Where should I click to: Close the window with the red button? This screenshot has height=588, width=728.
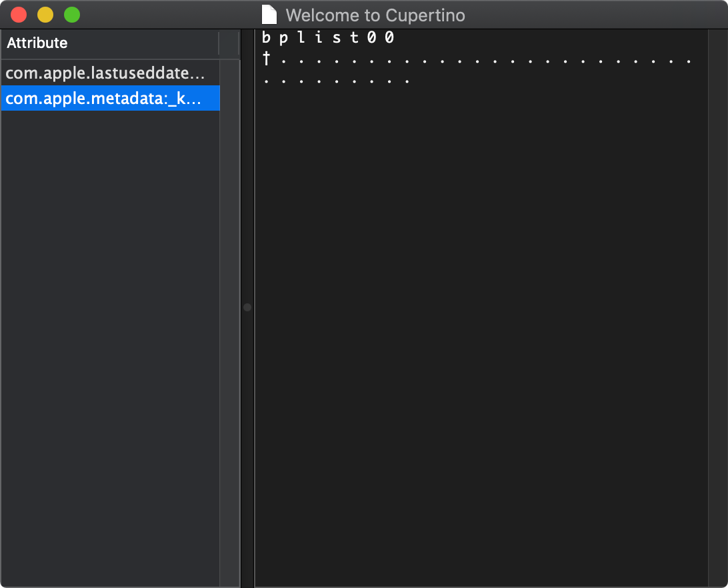pos(19,15)
